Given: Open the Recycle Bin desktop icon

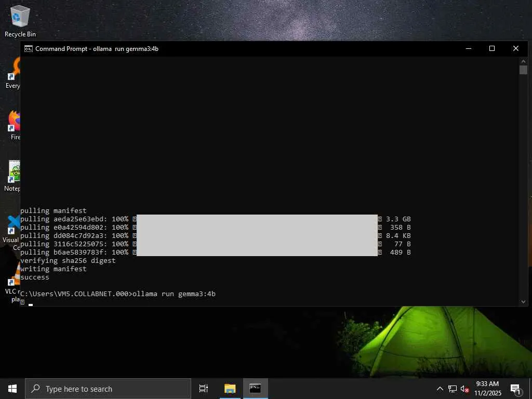Looking at the screenshot, I should click(20, 21).
